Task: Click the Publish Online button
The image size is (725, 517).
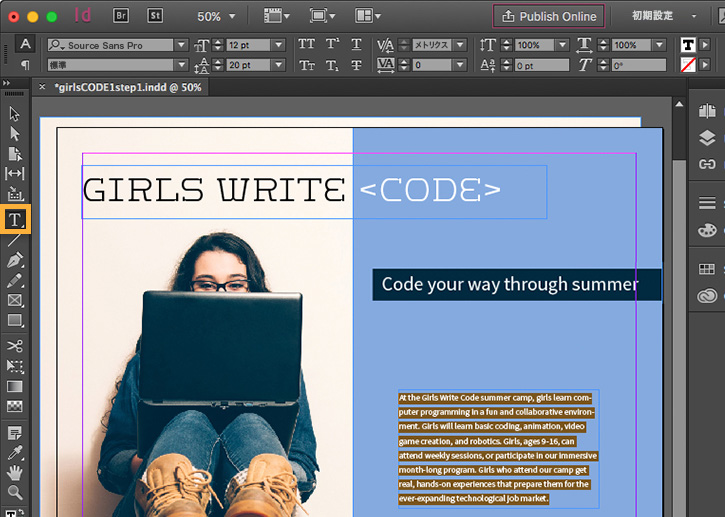Action: click(549, 16)
